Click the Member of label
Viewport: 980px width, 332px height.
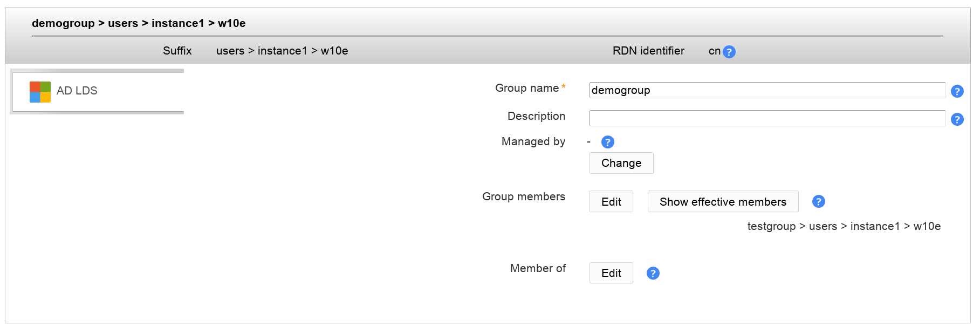point(537,268)
